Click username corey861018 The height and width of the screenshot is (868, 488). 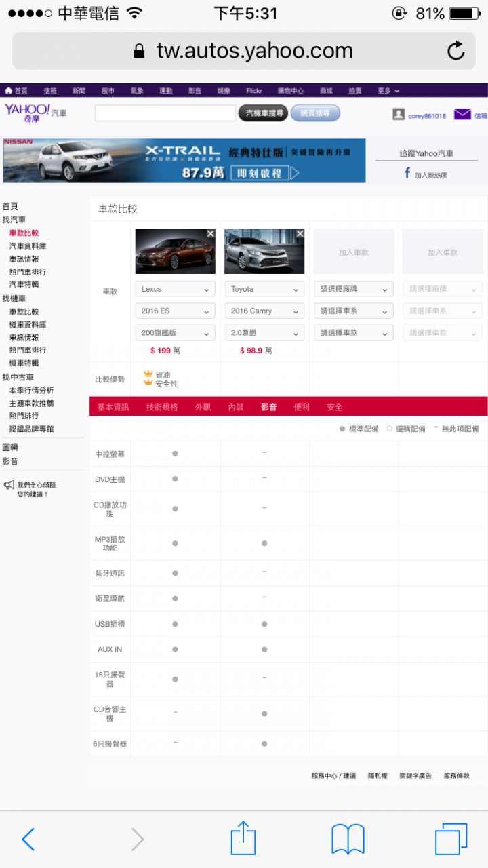[427, 116]
